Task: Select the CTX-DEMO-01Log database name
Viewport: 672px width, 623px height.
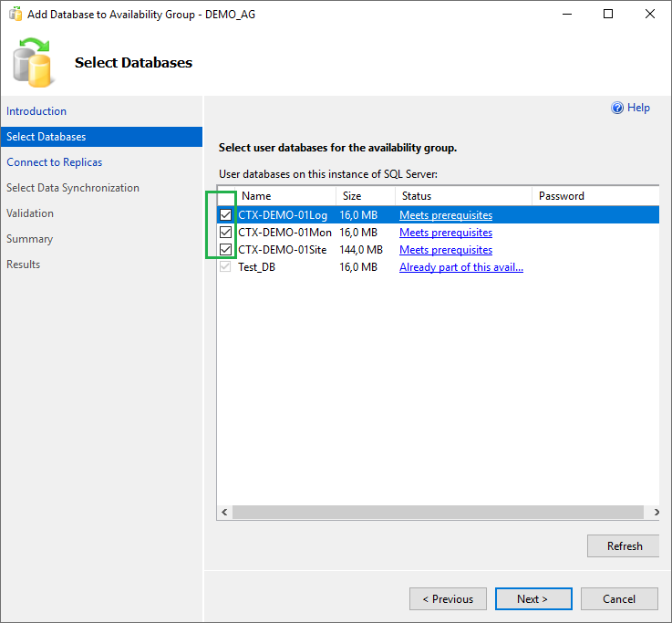Action: (283, 215)
